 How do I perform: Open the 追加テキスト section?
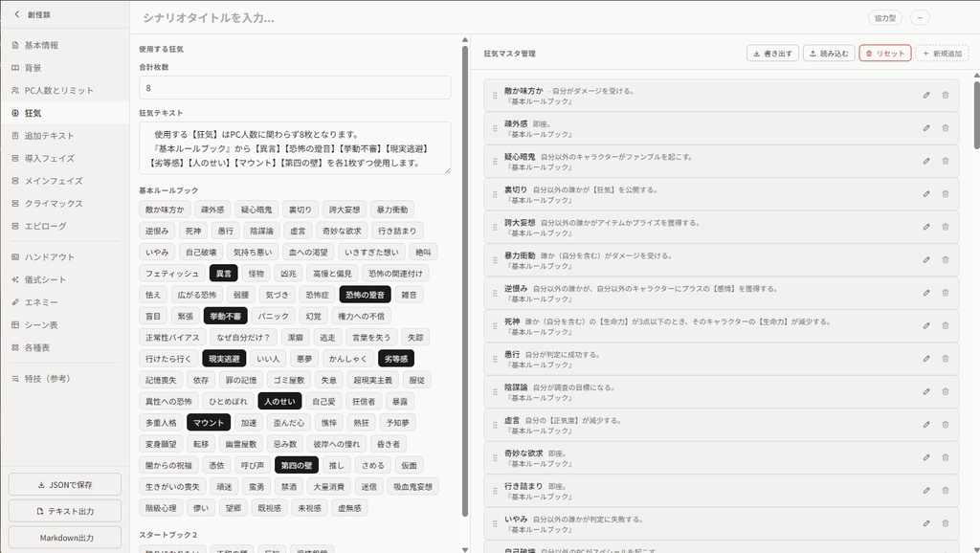coord(65,136)
